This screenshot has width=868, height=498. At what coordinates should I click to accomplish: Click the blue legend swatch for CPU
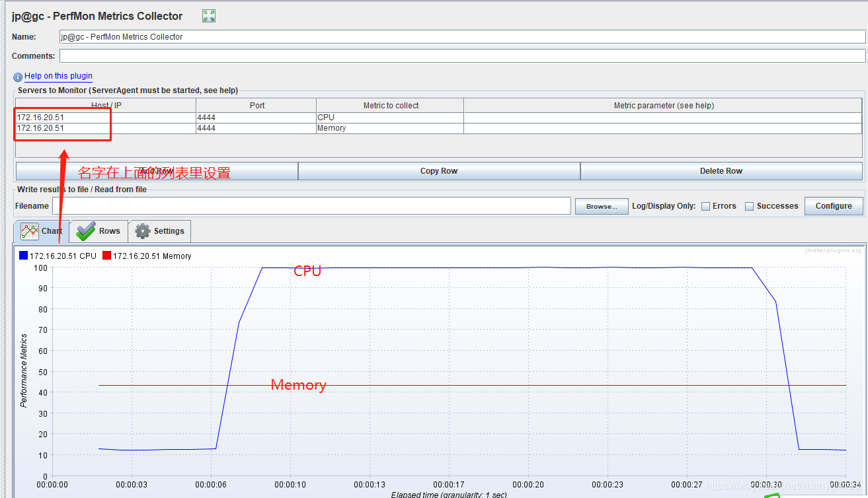23,255
